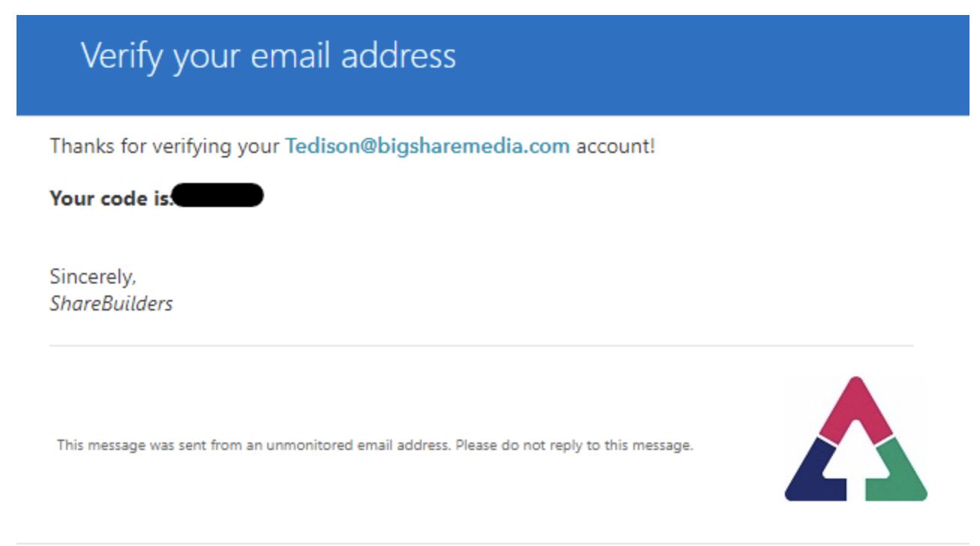The width and height of the screenshot is (980, 546).
Task: Click the "Verify your email address" heading
Action: (x=268, y=56)
